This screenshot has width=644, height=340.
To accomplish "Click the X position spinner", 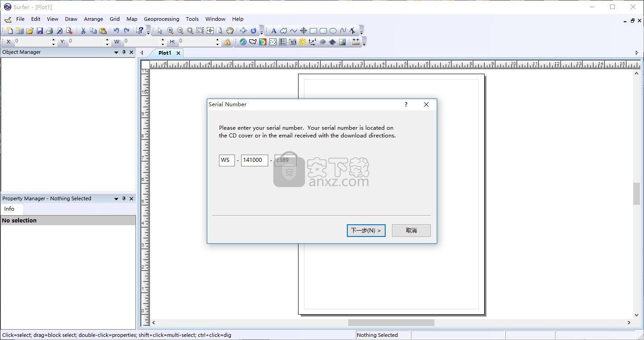I will tap(53, 42).
